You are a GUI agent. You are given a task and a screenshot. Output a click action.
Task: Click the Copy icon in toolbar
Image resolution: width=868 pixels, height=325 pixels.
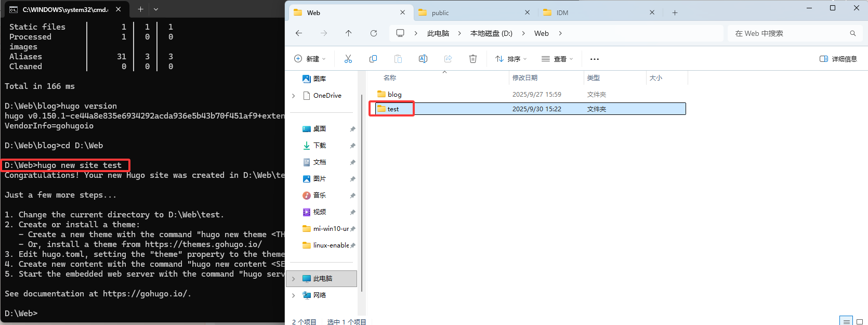[373, 59]
